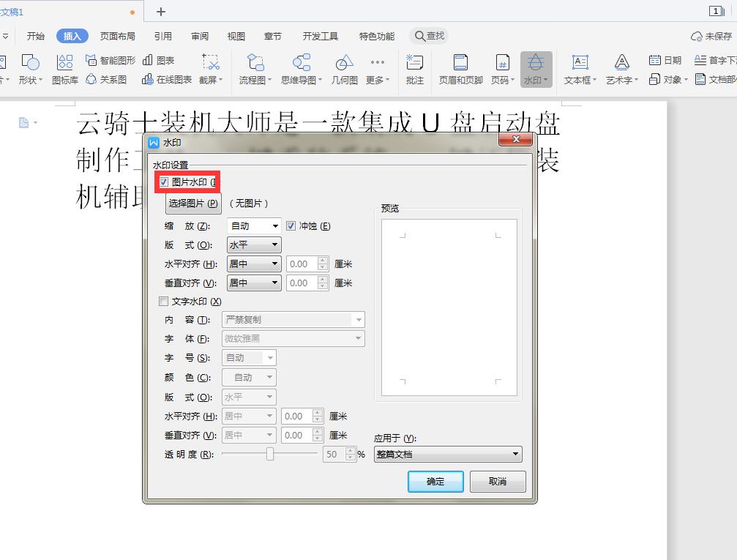Screen dimensions: 737x560
Task: Insert a flowchart (流程图)
Action: [x=255, y=69]
